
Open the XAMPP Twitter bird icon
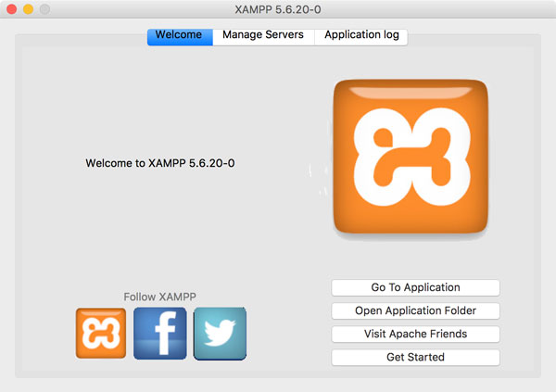click(x=220, y=334)
